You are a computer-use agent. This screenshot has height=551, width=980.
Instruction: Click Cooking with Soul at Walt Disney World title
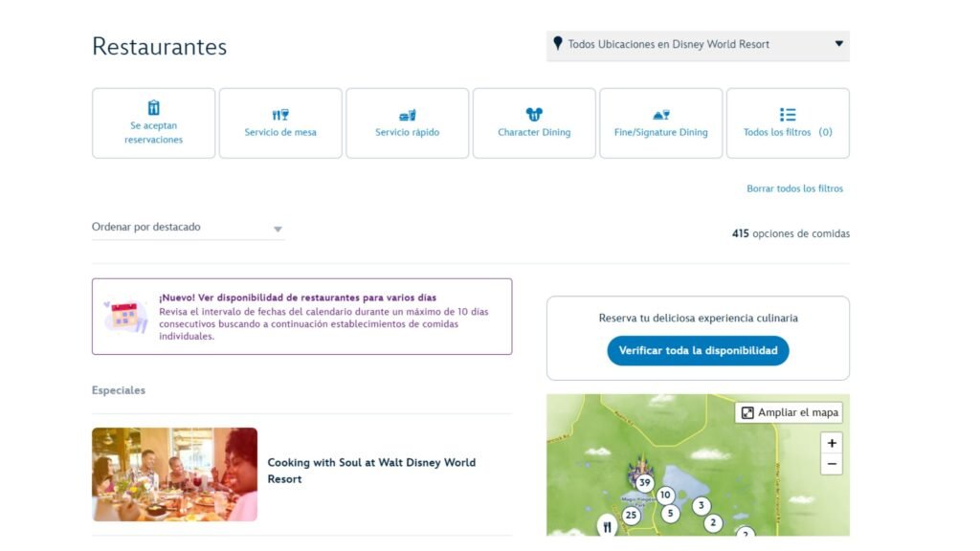coord(371,471)
